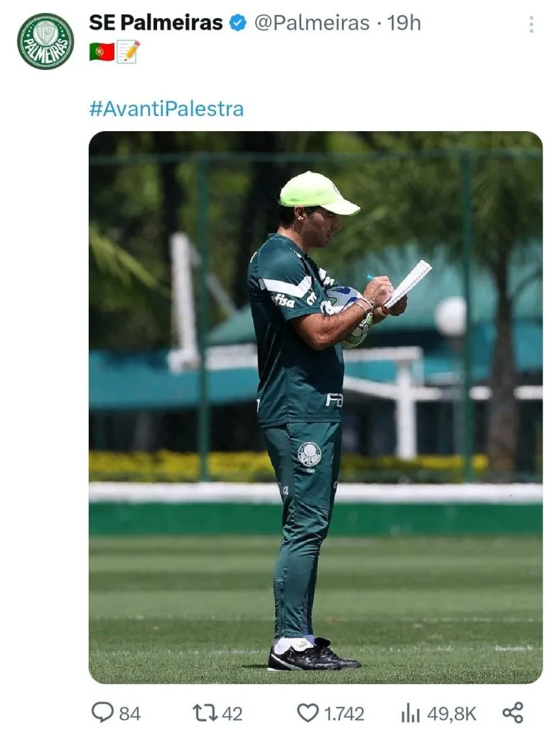Like the post with the heart icon
The image size is (560, 738).
click(308, 713)
